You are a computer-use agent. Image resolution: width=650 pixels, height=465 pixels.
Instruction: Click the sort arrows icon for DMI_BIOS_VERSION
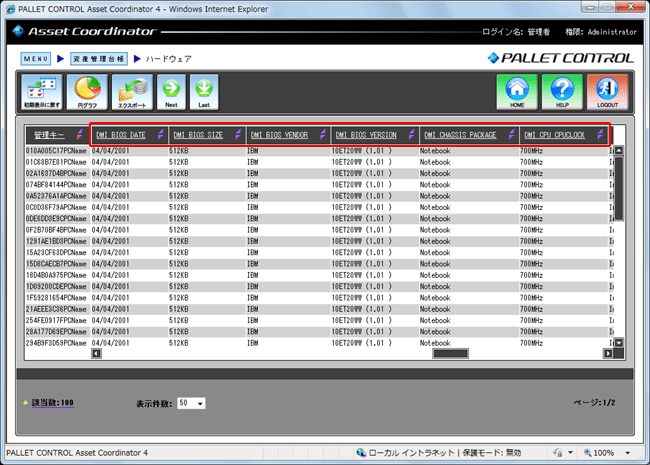coord(412,135)
